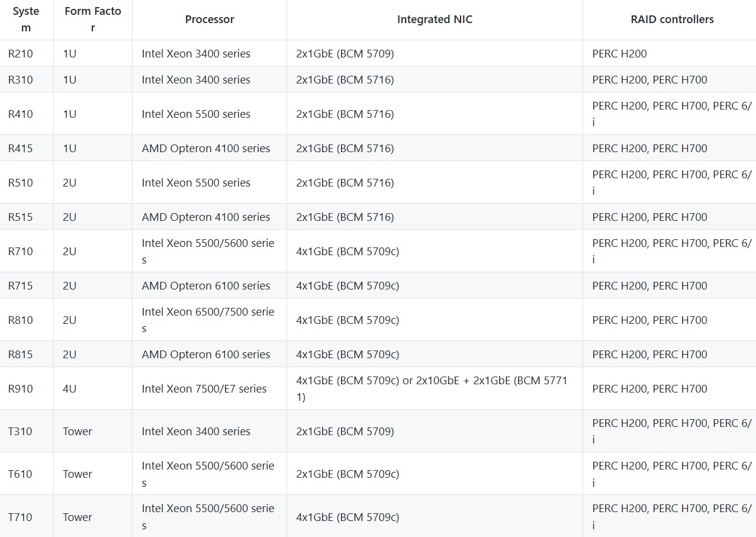Select the R310 system cell

point(26,79)
